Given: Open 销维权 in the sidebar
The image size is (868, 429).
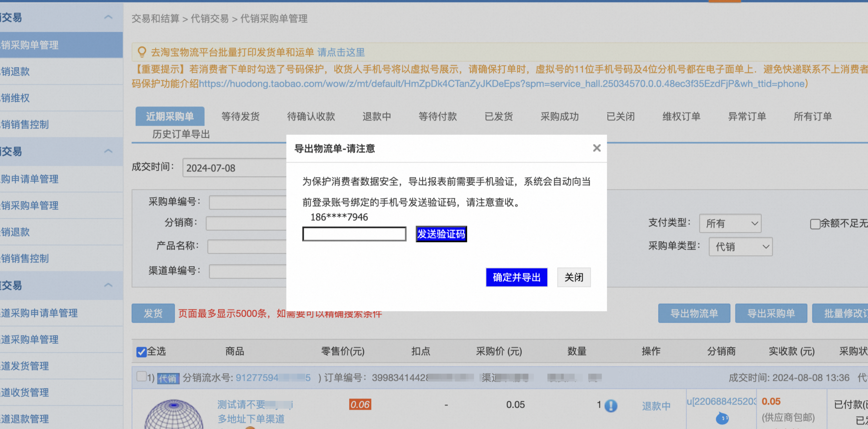Looking at the screenshot, I should coord(61,98).
